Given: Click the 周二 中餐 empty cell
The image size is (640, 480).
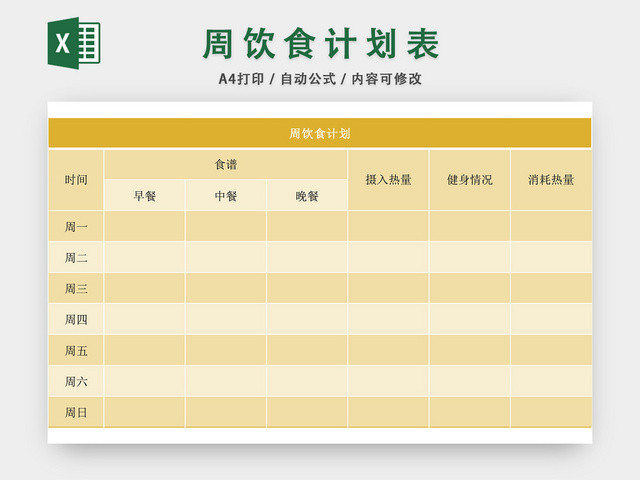Looking at the screenshot, I should coord(226,257).
